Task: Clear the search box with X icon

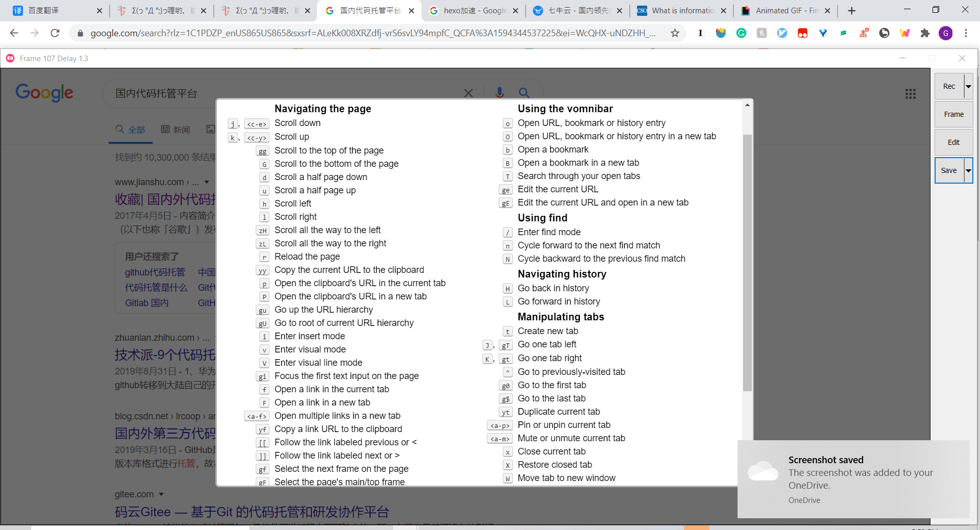Action: tap(468, 93)
